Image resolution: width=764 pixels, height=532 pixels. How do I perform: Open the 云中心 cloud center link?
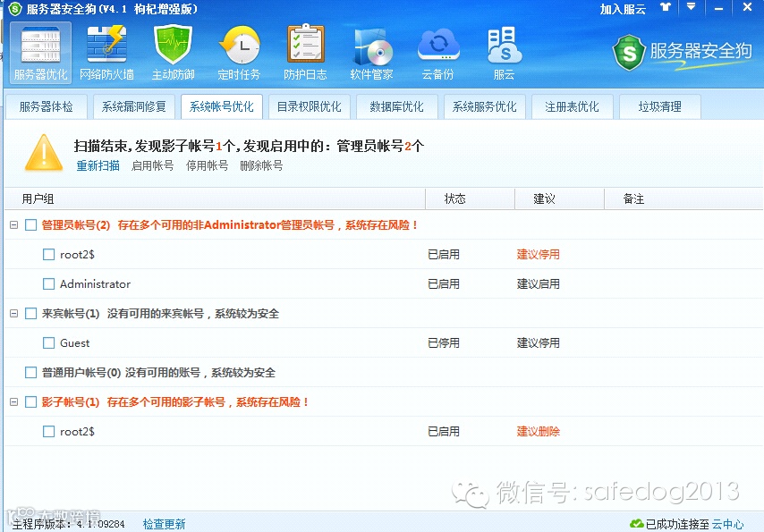[x=728, y=524]
